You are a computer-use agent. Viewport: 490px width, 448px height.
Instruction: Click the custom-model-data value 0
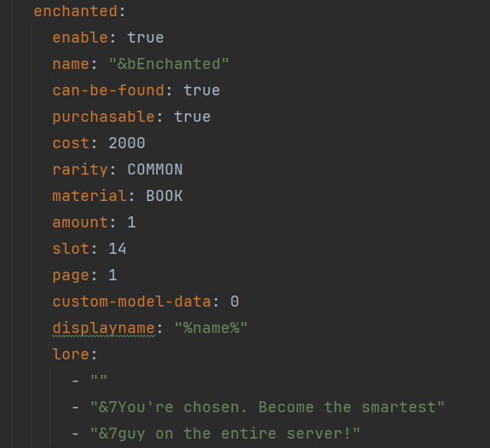(234, 302)
